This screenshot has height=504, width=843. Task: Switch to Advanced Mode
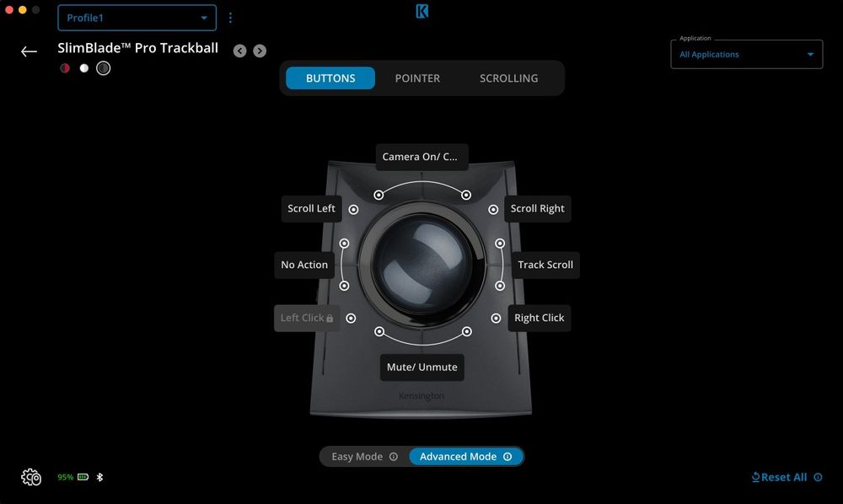pos(465,457)
